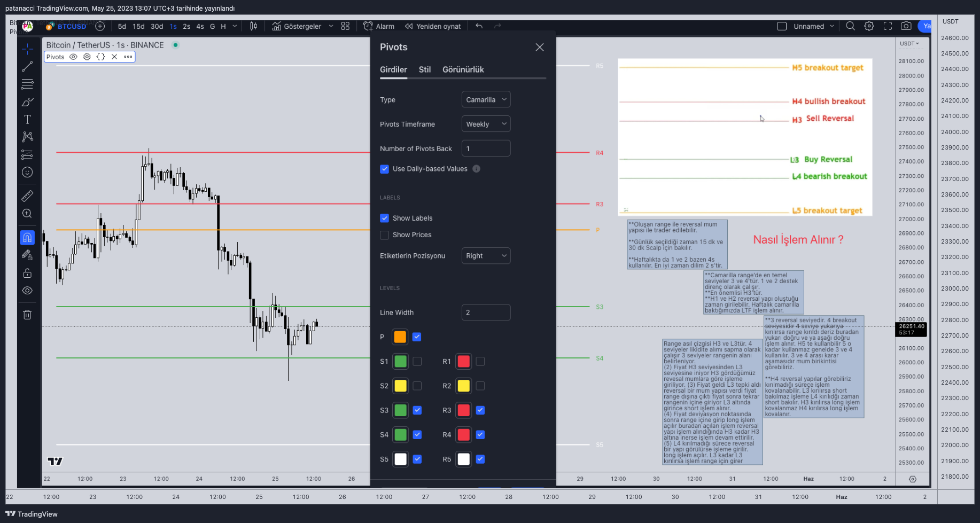The height and width of the screenshot is (523, 980).
Task: Open candlestick chart type selector
Action: 254,26
